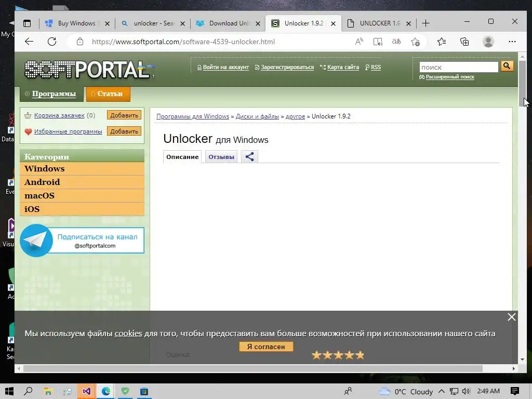Reload the current page
The height and width of the screenshot is (399, 532).
(x=52, y=42)
